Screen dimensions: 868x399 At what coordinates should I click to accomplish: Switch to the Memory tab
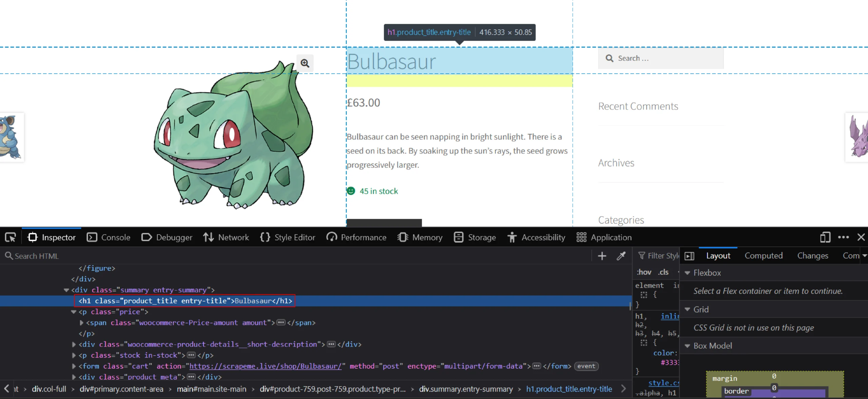[420, 237]
